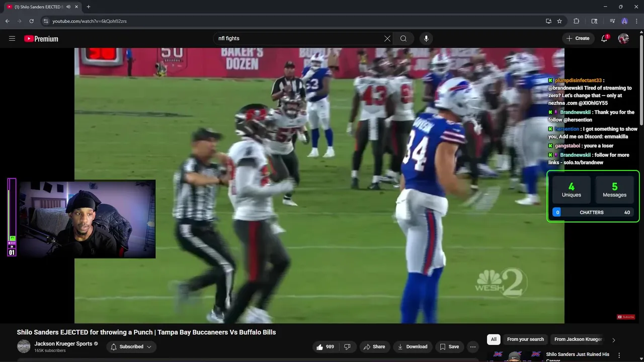The width and height of the screenshot is (644, 362).
Task: Open the Create menu
Action: click(578, 38)
